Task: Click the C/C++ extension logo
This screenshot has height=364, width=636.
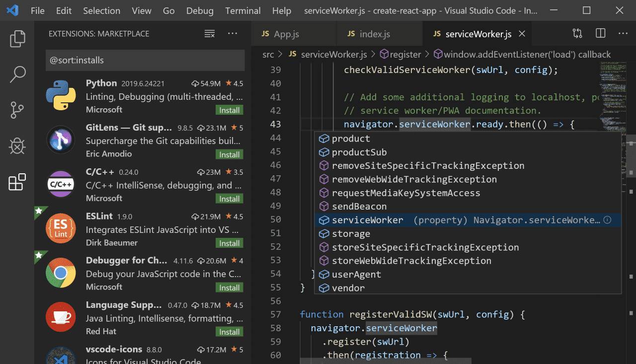Action: tap(61, 184)
